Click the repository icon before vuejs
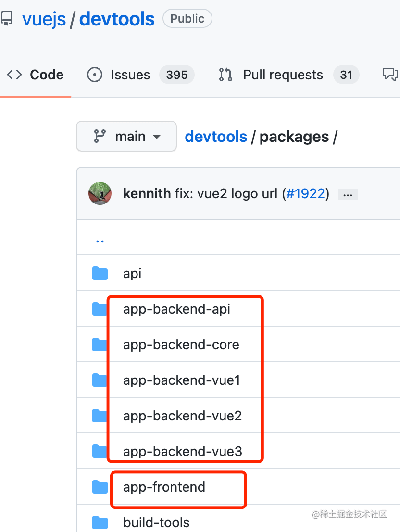400x532 pixels. click(7, 19)
